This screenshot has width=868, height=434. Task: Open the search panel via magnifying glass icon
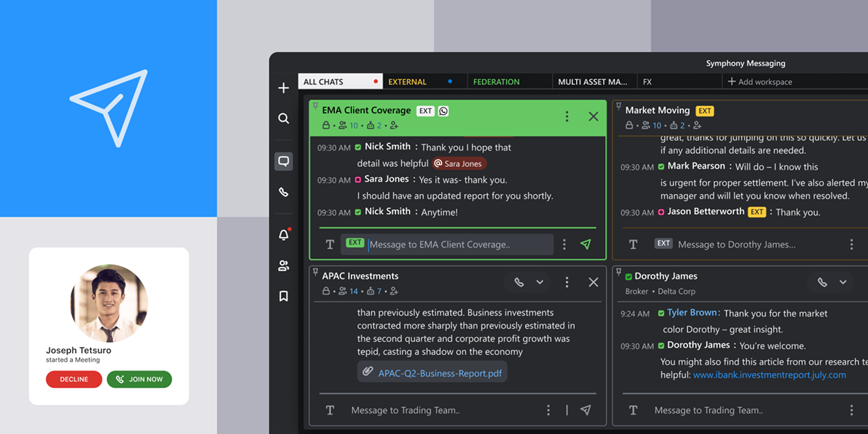click(283, 118)
